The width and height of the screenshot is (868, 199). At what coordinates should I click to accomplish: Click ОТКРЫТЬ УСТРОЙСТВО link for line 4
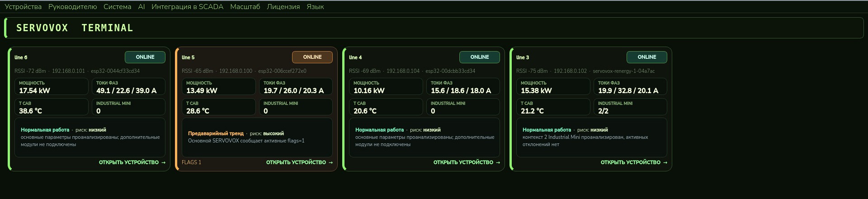click(x=467, y=162)
